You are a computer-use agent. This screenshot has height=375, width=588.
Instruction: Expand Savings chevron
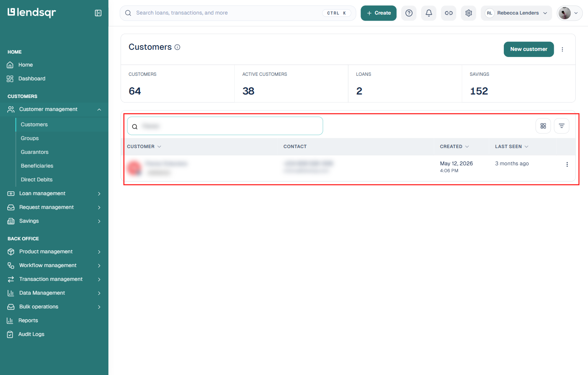coord(99,221)
